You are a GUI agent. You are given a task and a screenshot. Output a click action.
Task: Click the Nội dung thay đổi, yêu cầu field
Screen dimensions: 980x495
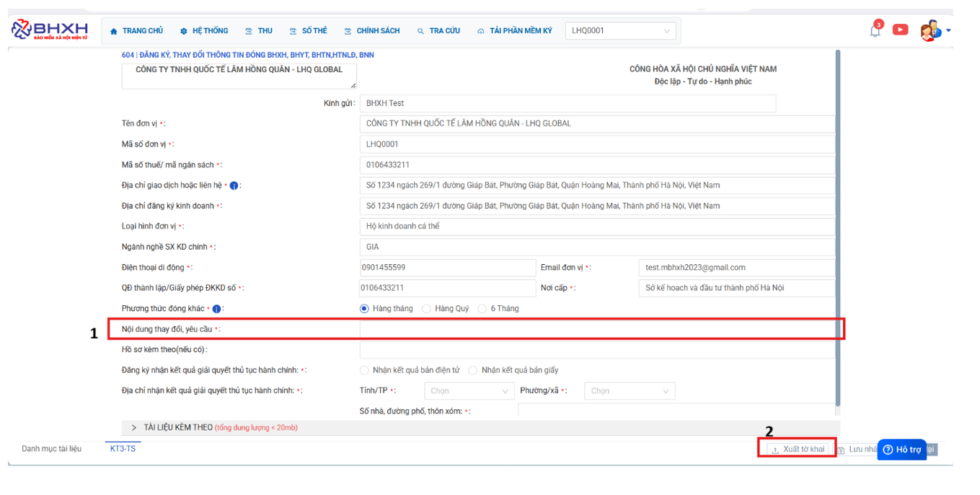point(596,329)
